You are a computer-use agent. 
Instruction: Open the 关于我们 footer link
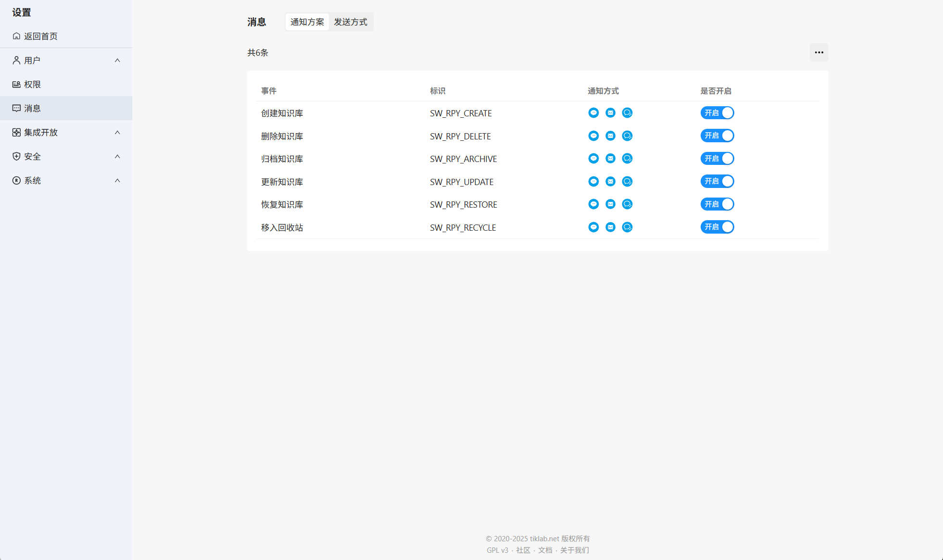click(574, 550)
